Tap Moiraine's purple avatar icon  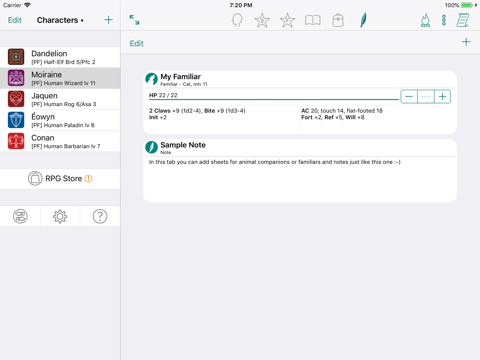click(16, 78)
